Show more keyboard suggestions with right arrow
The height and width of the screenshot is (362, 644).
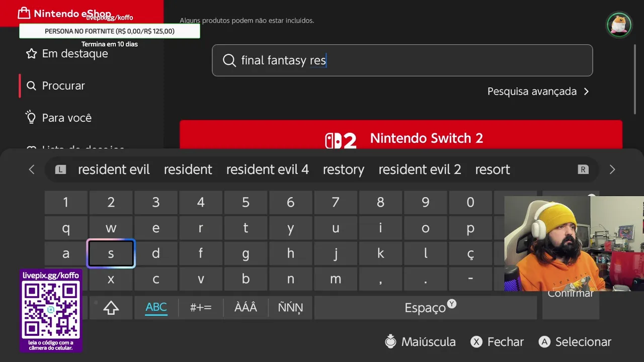(x=612, y=169)
